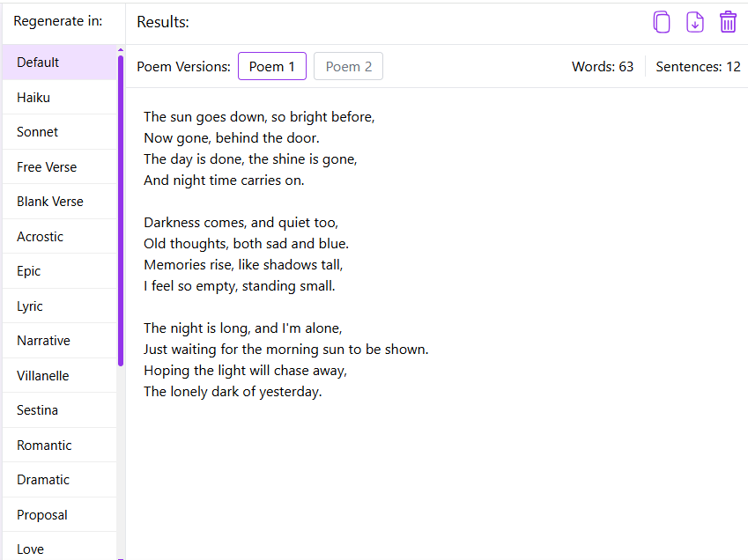Click the scroll-up arrow of style list
This screenshot has height=560, width=748.
[x=121, y=49]
